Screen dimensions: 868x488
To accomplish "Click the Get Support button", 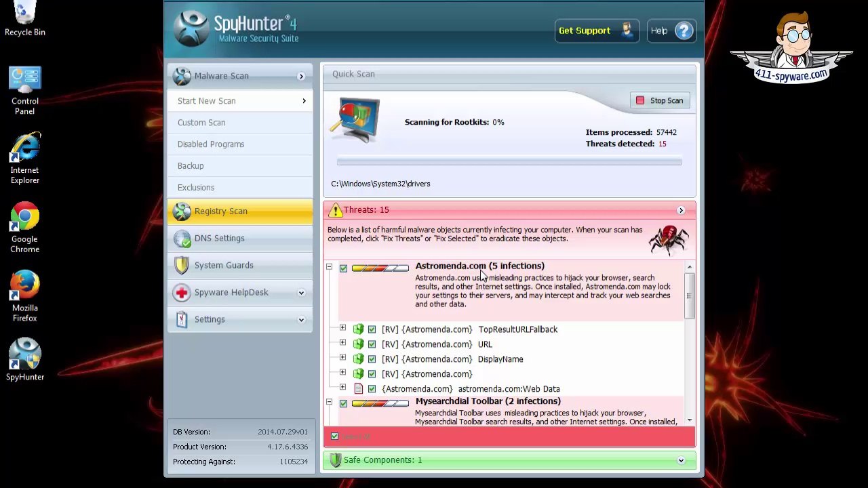I will click(x=596, y=30).
